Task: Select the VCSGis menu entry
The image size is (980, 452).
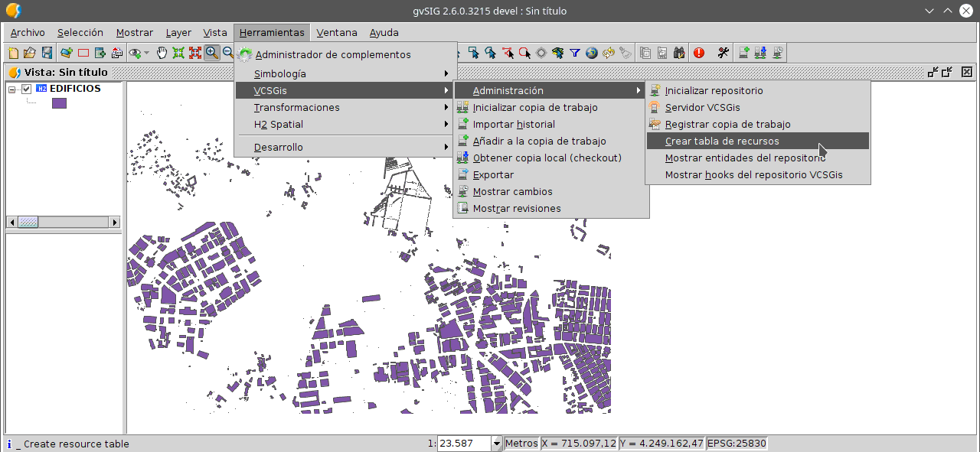Action: (x=345, y=90)
